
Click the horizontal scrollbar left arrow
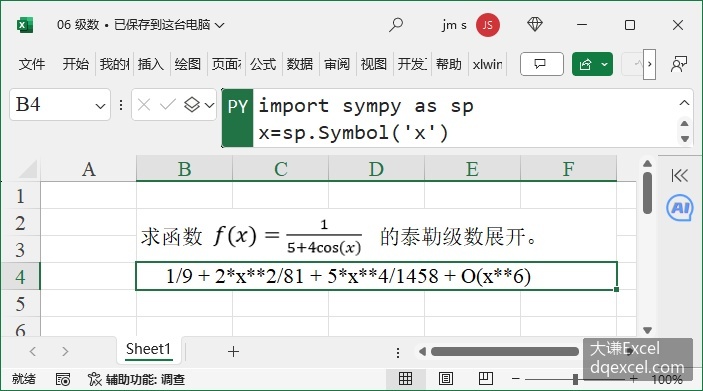click(422, 352)
